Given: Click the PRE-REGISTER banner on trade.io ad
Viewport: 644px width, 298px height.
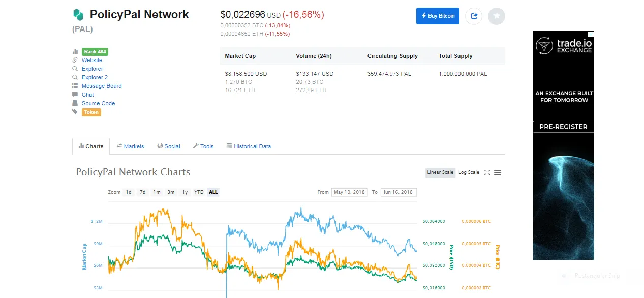Looking at the screenshot, I should [563, 127].
